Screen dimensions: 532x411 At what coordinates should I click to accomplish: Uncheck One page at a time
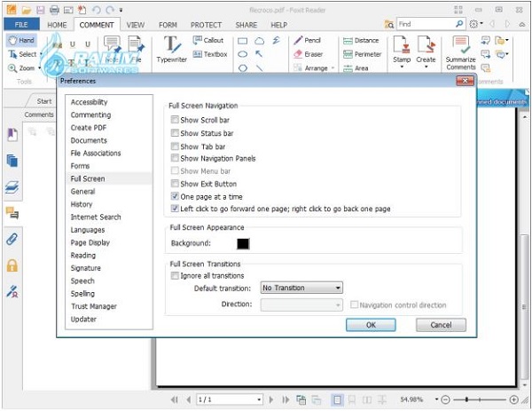point(175,196)
